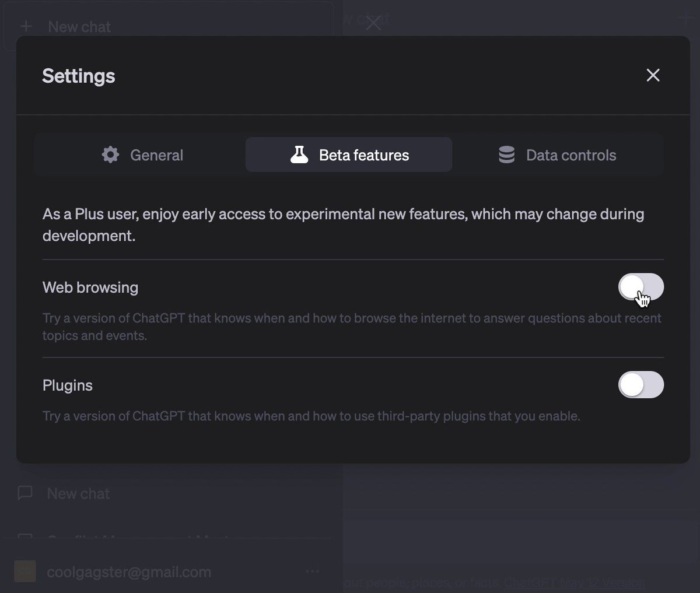Enable the Web browsing toggle
The image size is (700, 593).
tap(640, 287)
